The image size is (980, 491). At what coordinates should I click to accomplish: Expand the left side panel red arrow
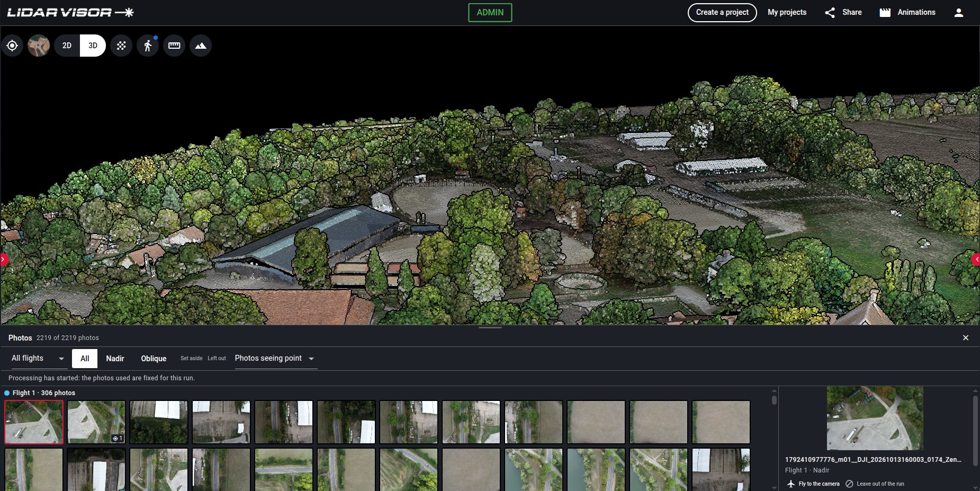click(4, 260)
